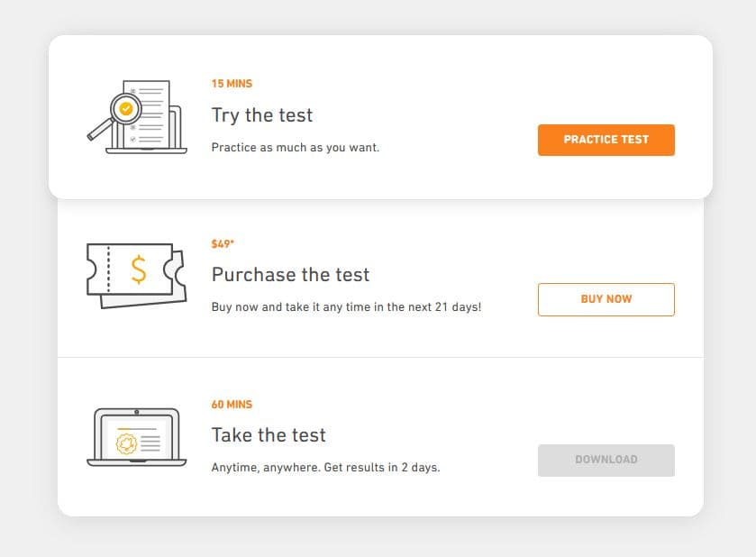Click the BUY NOW button
The width and height of the screenshot is (756, 557).
[x=606, y=299]
